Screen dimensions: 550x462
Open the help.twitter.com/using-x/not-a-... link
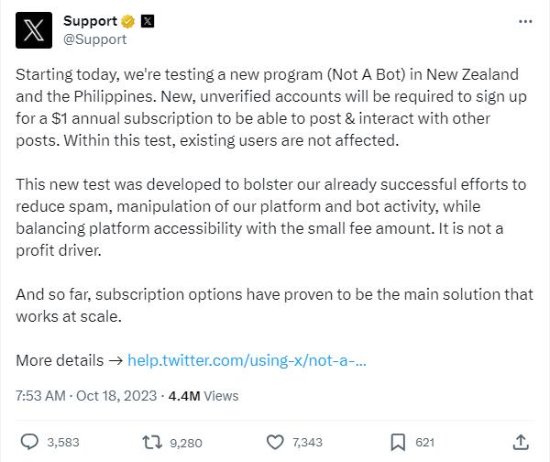tap(247, 360)
